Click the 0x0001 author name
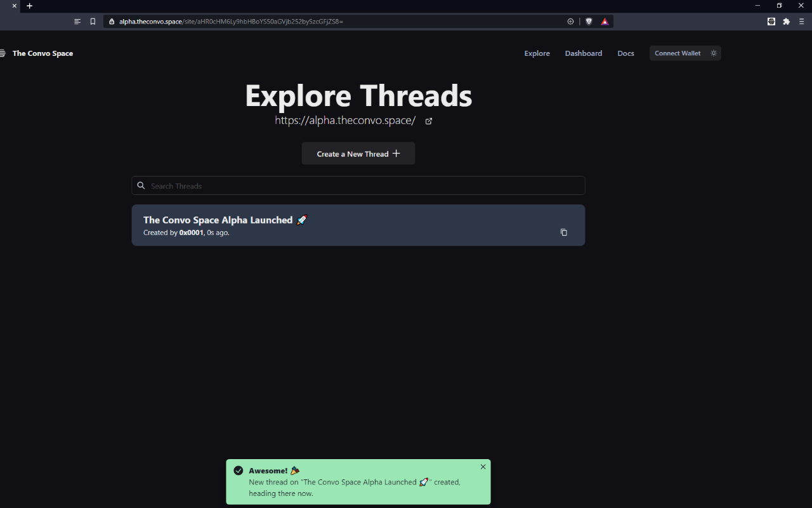 tap(191, 232)
